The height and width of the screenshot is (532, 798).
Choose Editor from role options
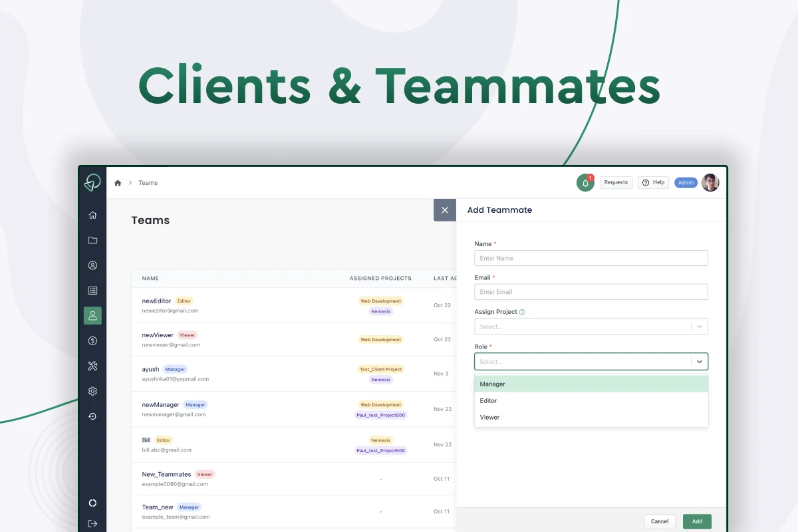[x=591, y=401]
